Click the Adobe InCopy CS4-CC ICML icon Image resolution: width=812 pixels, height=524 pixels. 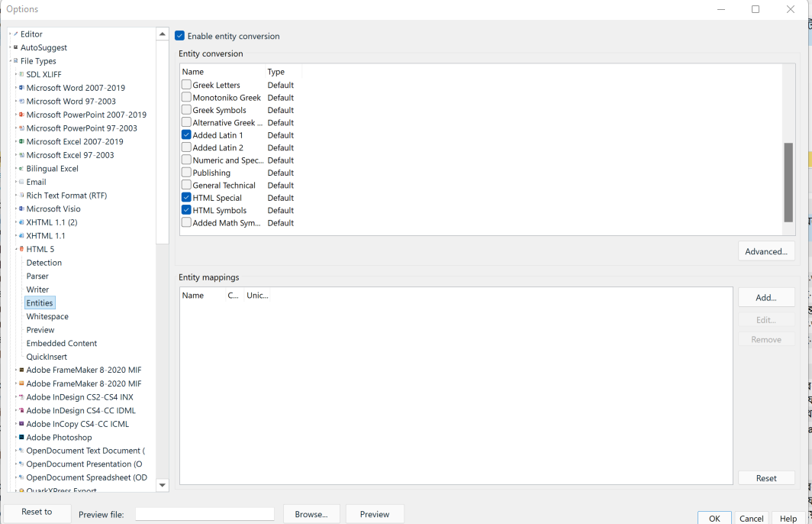pyautogui.click(x=21, y=424)
